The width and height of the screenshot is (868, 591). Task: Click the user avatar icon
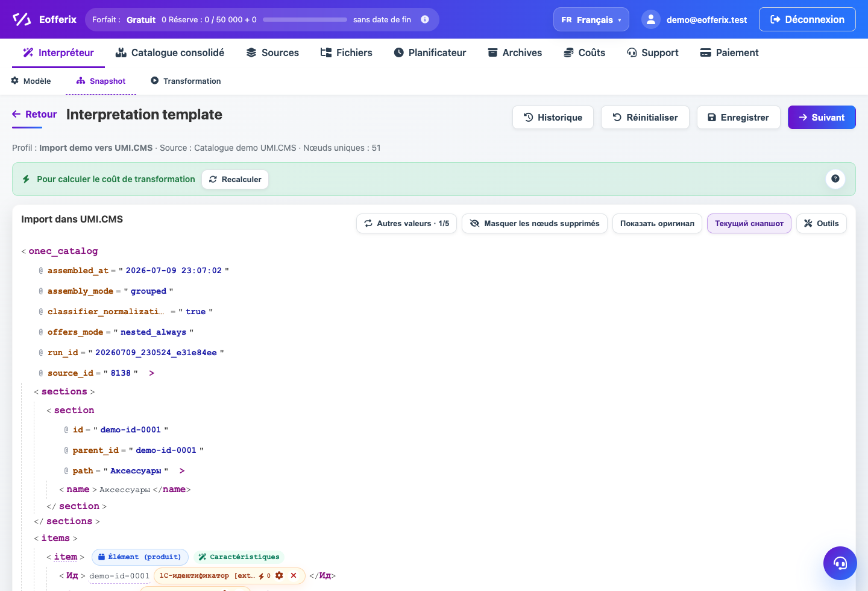pyautogui.click(x=651, y=19)
